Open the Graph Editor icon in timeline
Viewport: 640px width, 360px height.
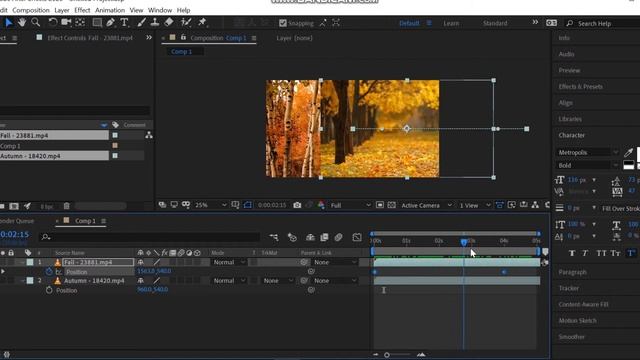pos(357,237)
